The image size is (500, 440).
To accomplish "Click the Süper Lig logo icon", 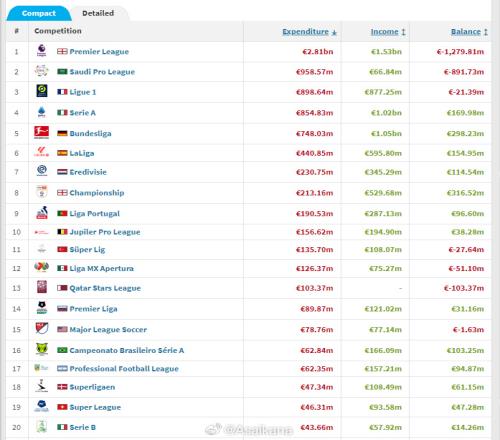I will pos(42,249).
